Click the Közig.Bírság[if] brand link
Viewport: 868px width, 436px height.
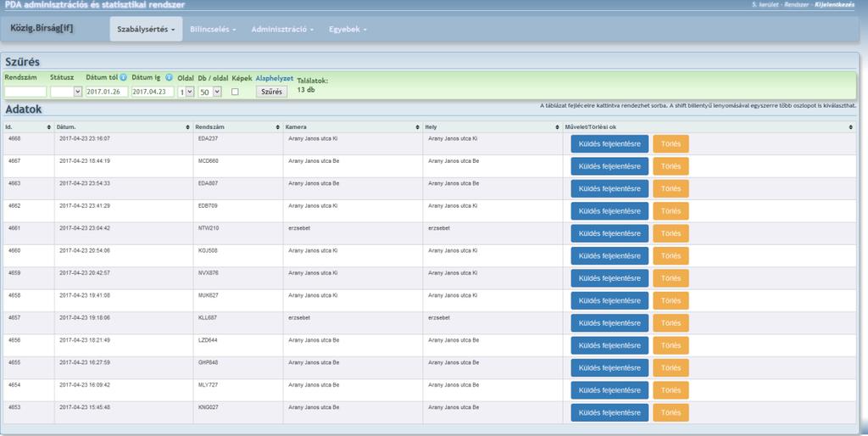[42, 28]
